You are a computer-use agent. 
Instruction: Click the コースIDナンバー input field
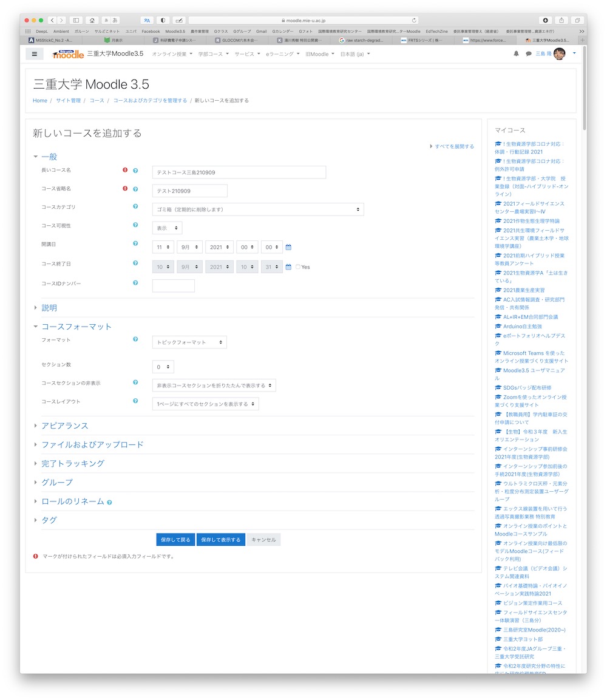pyautogui.click(x=173, y=286)
